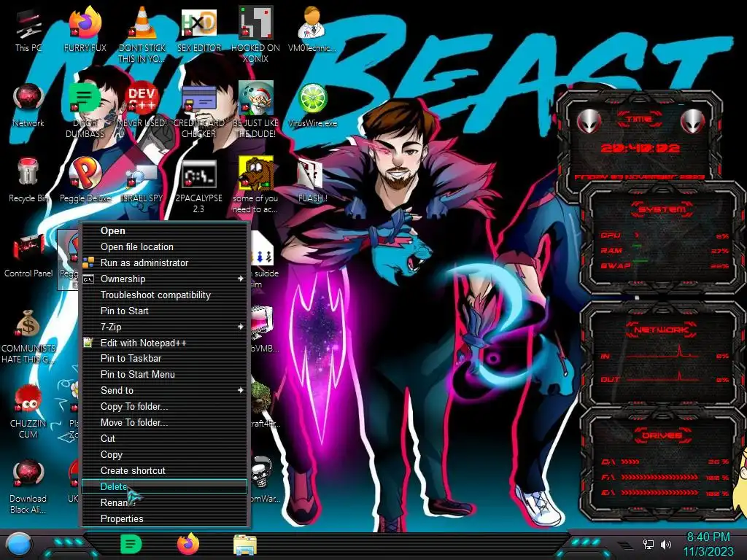Choose Troubleshoot compatibility
The image size is (747, 560).
tap(164, 295)
